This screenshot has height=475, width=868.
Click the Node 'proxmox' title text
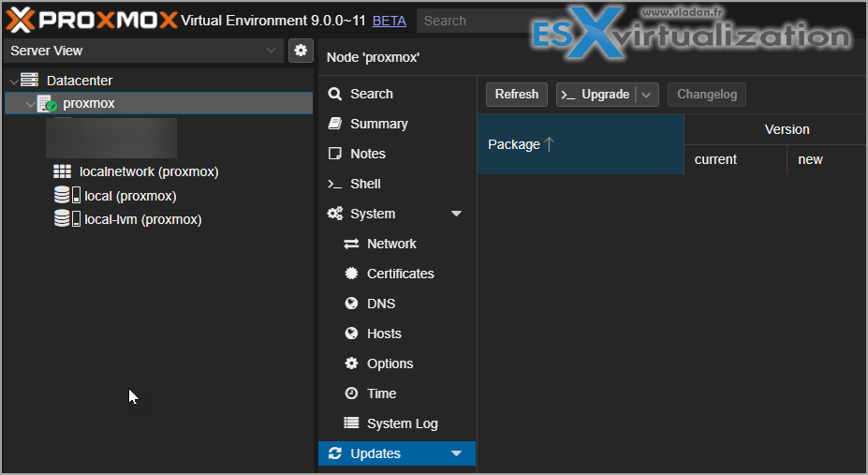tap(373, 57)
